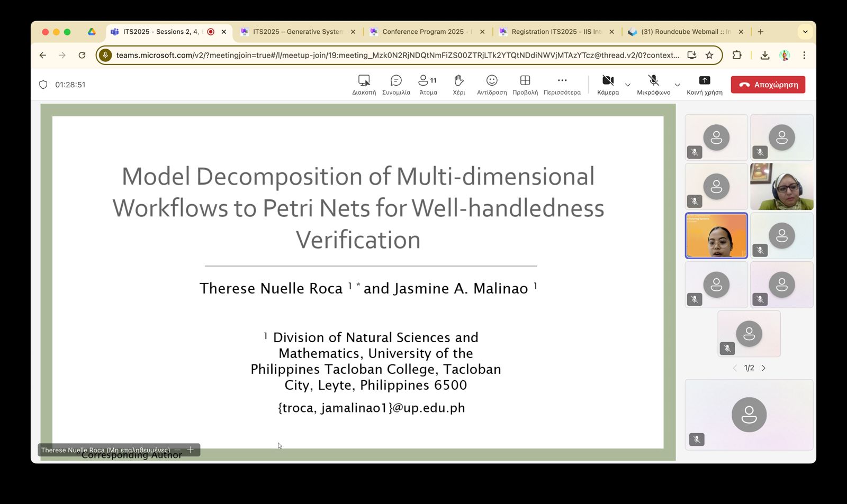The height and width of the screenshot is (504, 847).
Task: Zoom in shared content plus button
Action: click(x=191, y=450)
